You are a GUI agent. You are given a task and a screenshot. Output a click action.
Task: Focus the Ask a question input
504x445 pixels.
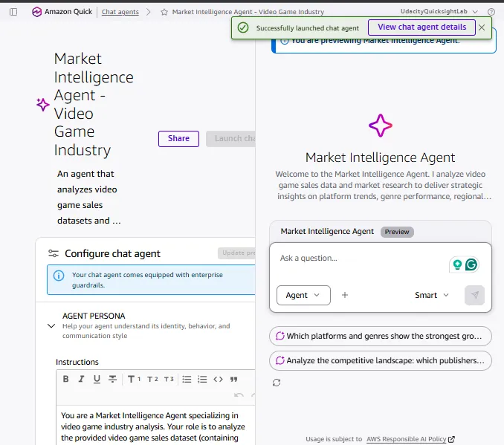click(360, 259)
